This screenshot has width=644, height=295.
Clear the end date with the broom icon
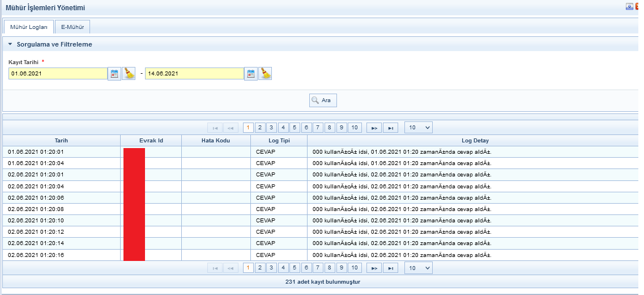coord(265,74)
